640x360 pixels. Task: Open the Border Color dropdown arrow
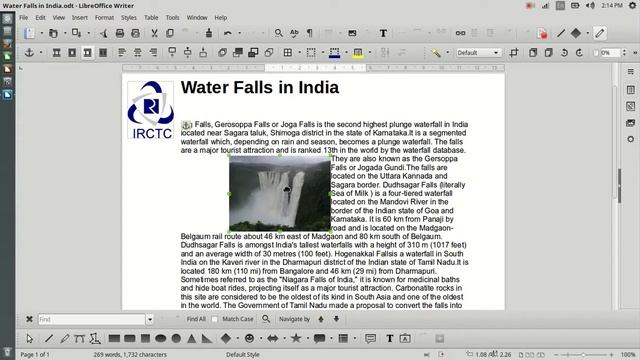346,52
